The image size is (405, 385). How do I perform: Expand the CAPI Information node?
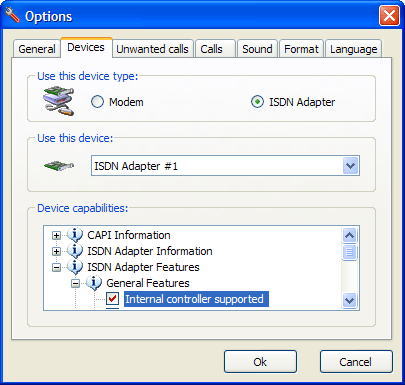(x=56, y=235)
